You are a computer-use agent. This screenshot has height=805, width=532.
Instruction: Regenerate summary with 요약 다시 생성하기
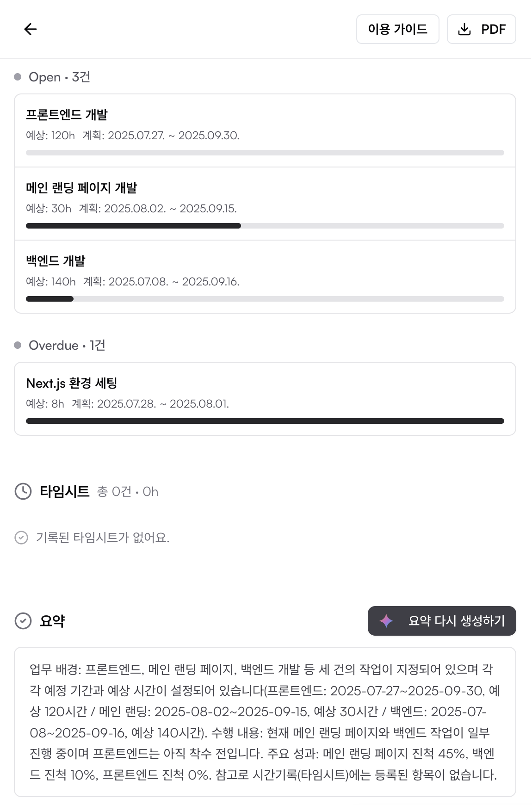(456, 621)
